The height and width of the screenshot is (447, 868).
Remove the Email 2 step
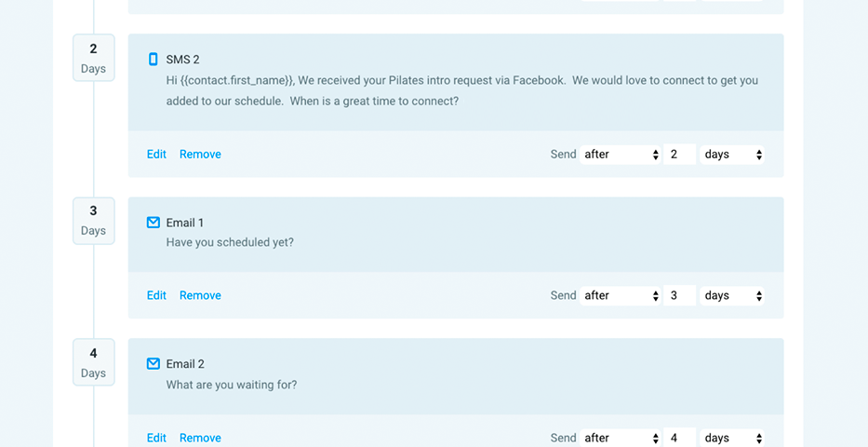click(200, 438)
